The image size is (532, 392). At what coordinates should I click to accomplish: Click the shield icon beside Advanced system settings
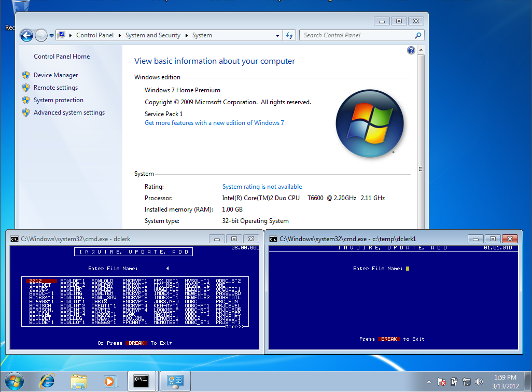(26, 113)
